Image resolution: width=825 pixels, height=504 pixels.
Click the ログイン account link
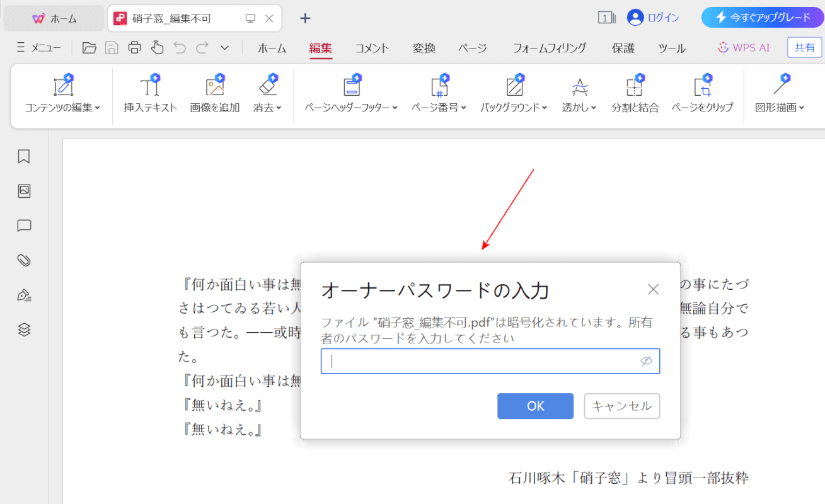(654, 18)
